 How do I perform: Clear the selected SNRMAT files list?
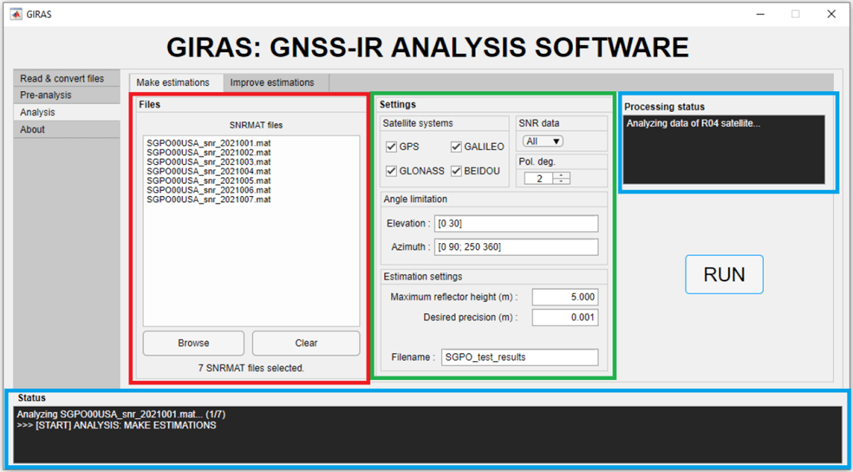click(306, 343)
